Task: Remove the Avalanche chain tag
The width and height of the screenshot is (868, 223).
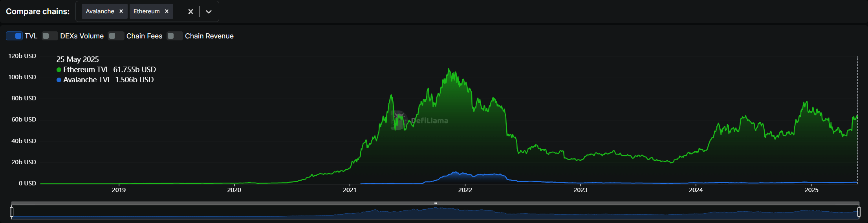Action: tap(121, 11)
